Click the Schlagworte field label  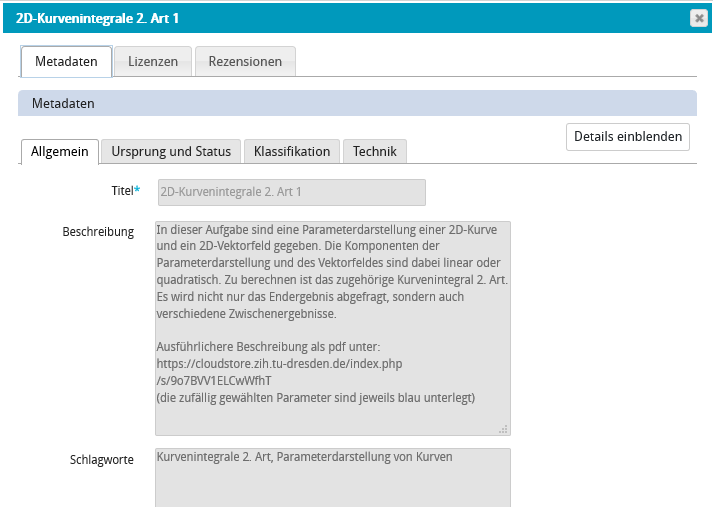102,460
